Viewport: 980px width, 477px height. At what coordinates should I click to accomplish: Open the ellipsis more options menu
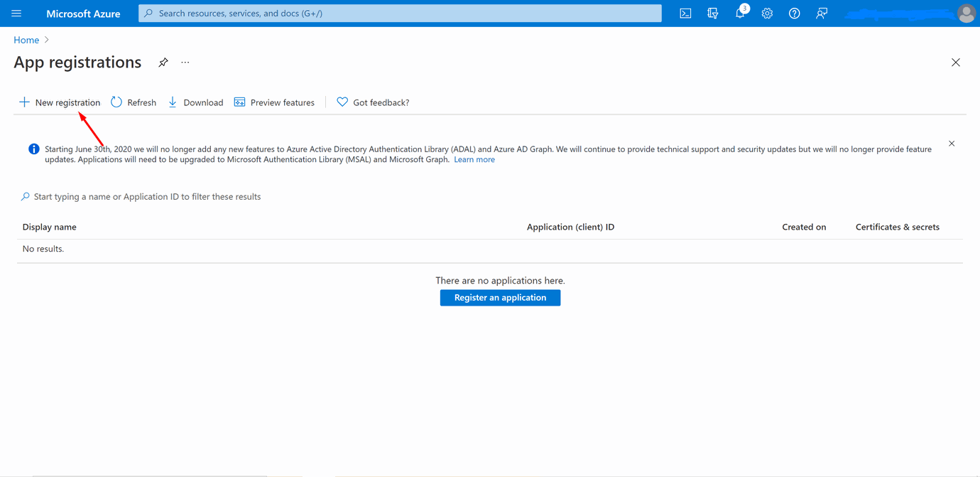tap(185, 63)
